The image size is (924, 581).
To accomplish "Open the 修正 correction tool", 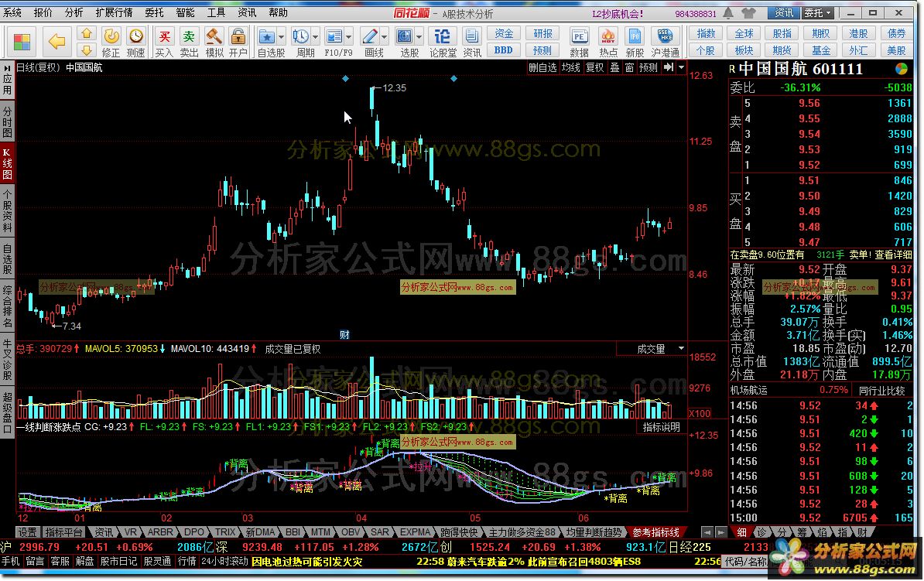I will pos(111,43).
